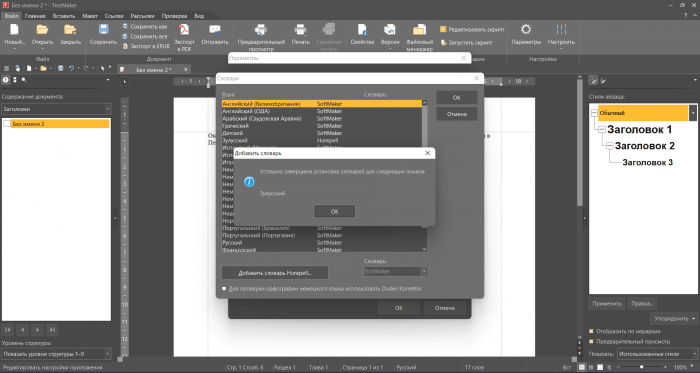Viewport: 700px width, 373px height.
Task: Open the Упорядочить dropdown button
Action: pos(673,319)
